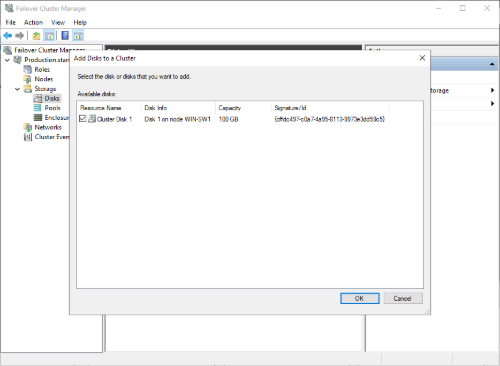Click the Cluster Disk 1 resource name

114,119
